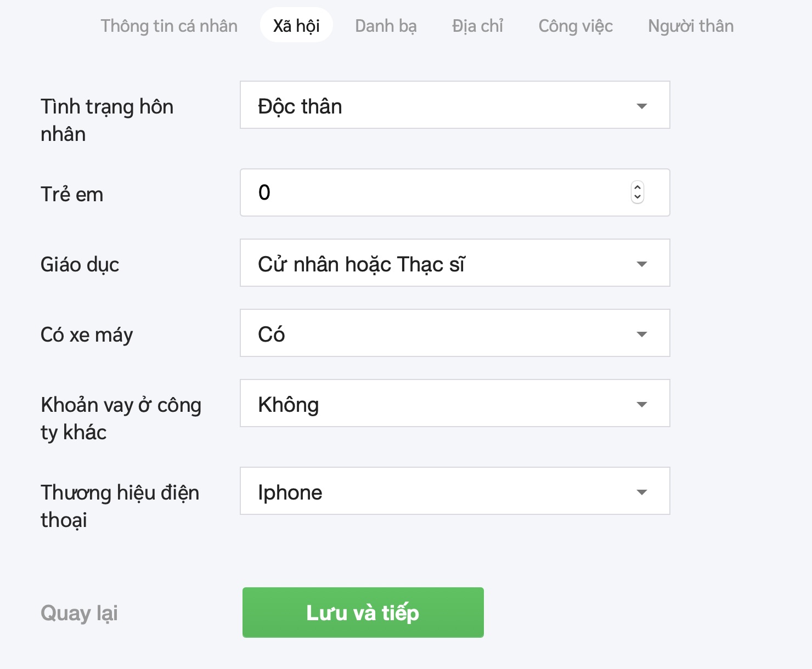Open the Tình trạng hôn nhân dropdown
Viewport: 812px width, 669px height.
(x=454, y=105)
